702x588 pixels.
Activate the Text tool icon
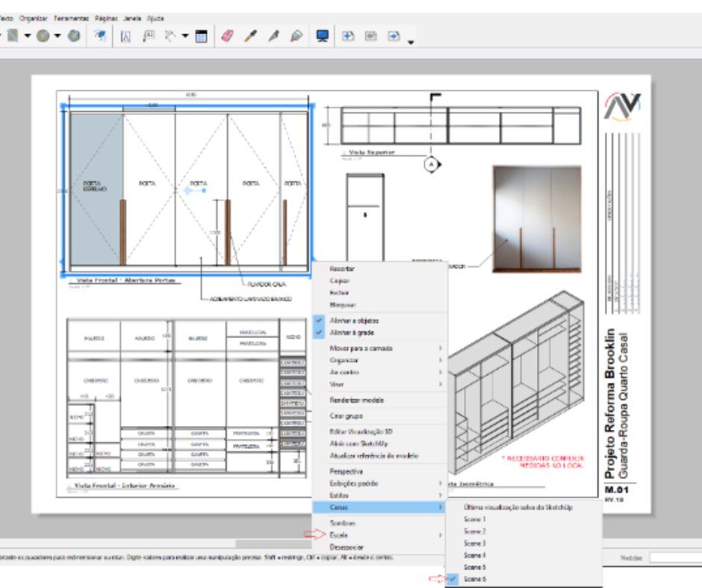pyautogui.click(x=125, y=36)
